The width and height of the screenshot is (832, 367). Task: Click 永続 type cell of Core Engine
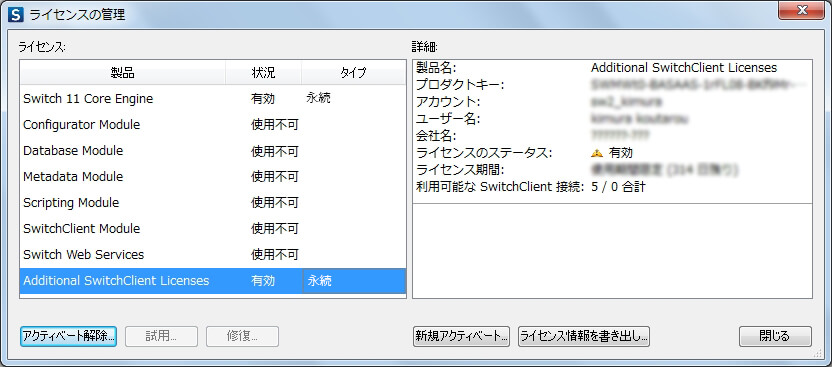click(318, 99)
